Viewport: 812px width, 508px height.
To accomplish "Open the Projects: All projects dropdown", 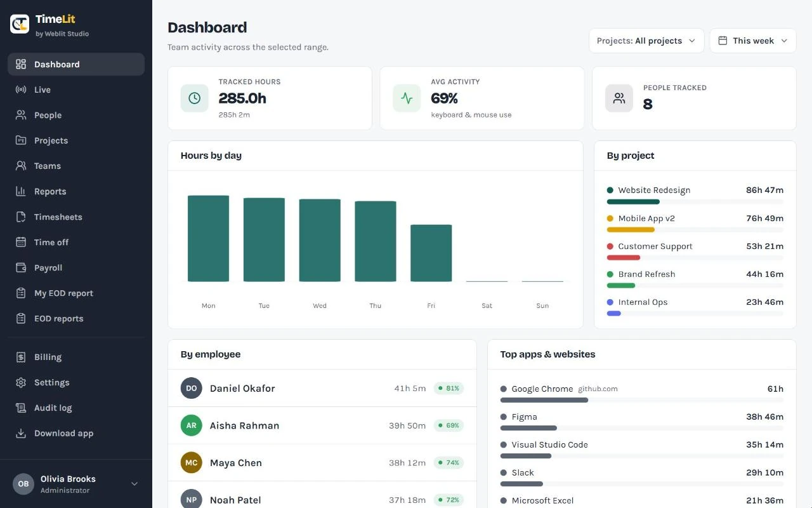I will click(x=646, y=41).
